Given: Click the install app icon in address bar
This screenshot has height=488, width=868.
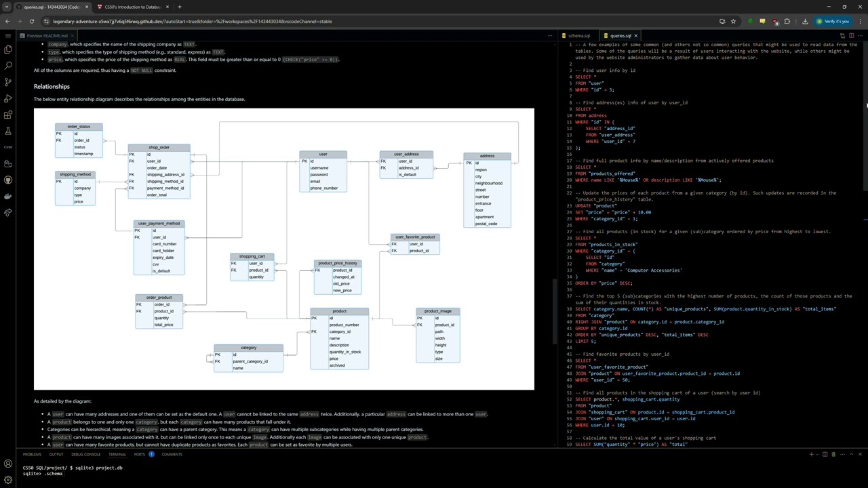Looking at the screenshot, I should 722,21.
